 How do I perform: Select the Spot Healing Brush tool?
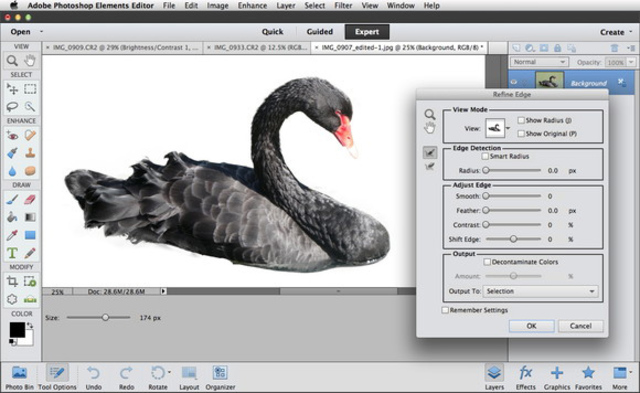click(30, 135)
